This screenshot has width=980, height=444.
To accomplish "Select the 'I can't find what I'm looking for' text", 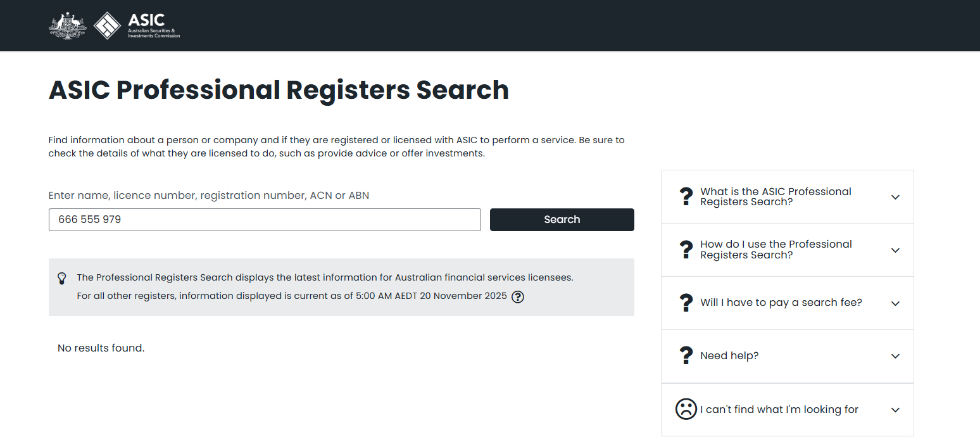I will point(779,410).
